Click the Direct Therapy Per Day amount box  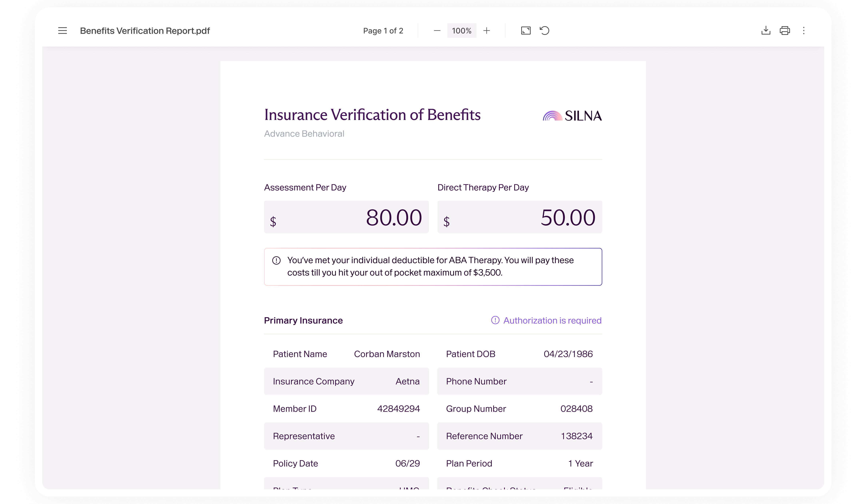coord(519,217)
